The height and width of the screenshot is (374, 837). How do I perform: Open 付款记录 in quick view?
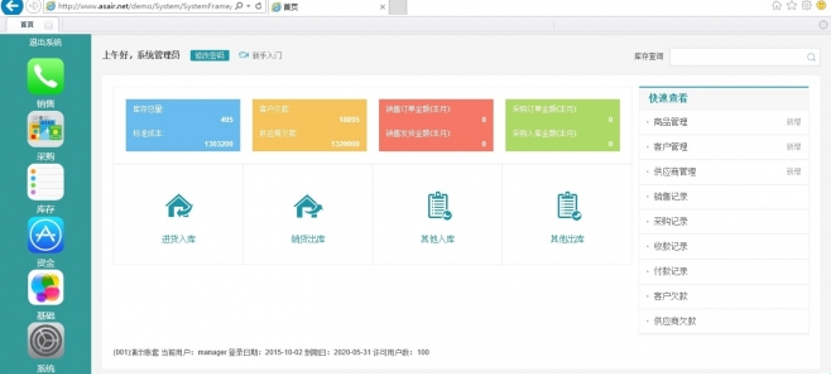coord(670,271)
